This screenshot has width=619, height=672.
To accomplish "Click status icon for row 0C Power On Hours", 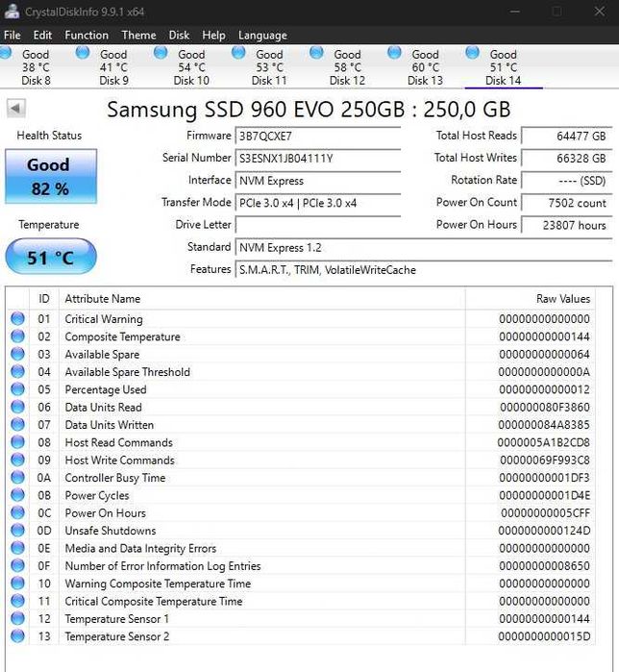I will (17, 512).
